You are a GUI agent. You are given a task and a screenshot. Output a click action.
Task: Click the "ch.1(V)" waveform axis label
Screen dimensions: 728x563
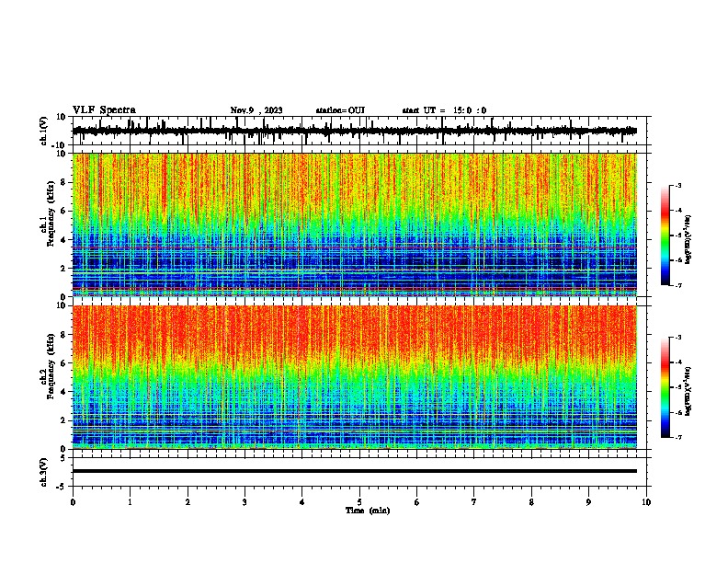(x=43, y=131)
